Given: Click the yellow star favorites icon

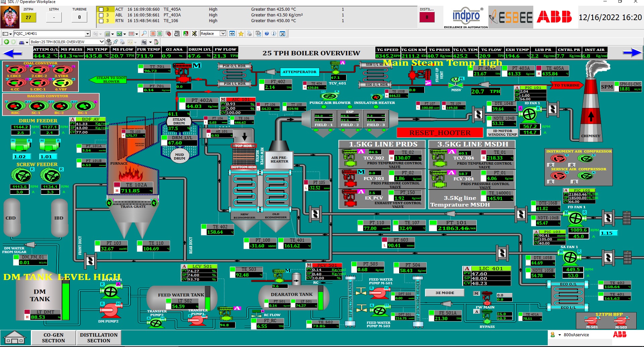Looking at the screenshot, I should 241,34.
